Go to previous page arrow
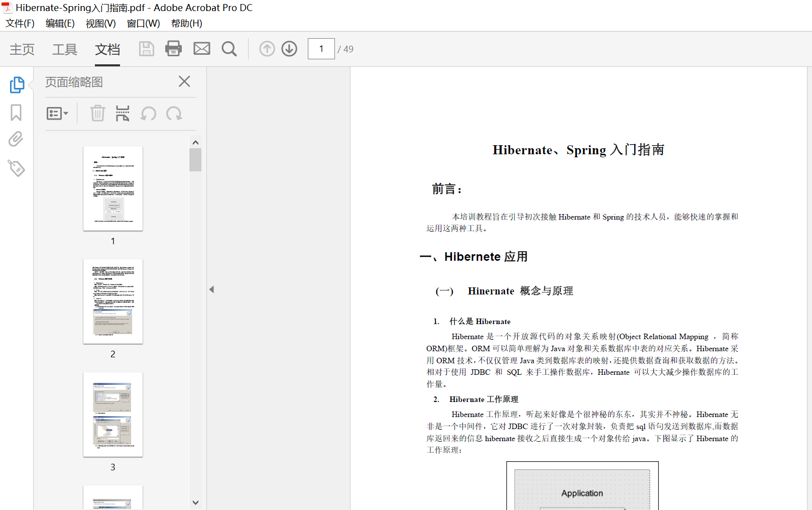Image resolution: width=812 pixels, height=510 pixels. click(x=267, y=49)
